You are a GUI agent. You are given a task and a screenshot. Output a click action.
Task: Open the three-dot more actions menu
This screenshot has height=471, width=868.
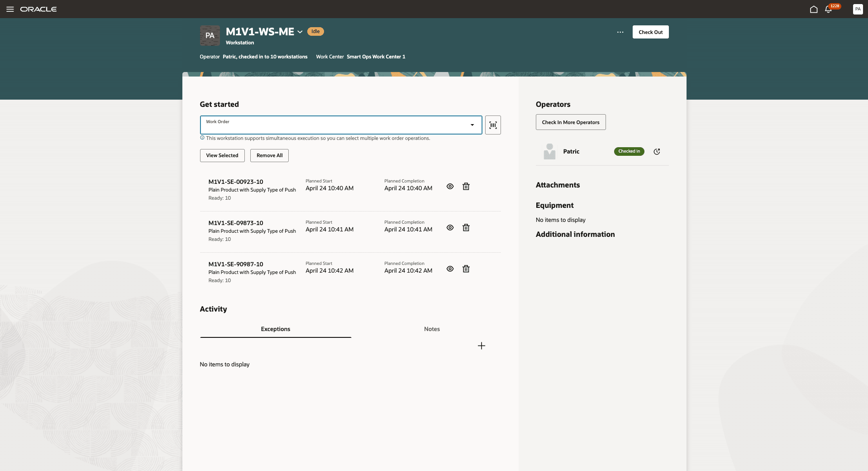click(x=620, y=32)
